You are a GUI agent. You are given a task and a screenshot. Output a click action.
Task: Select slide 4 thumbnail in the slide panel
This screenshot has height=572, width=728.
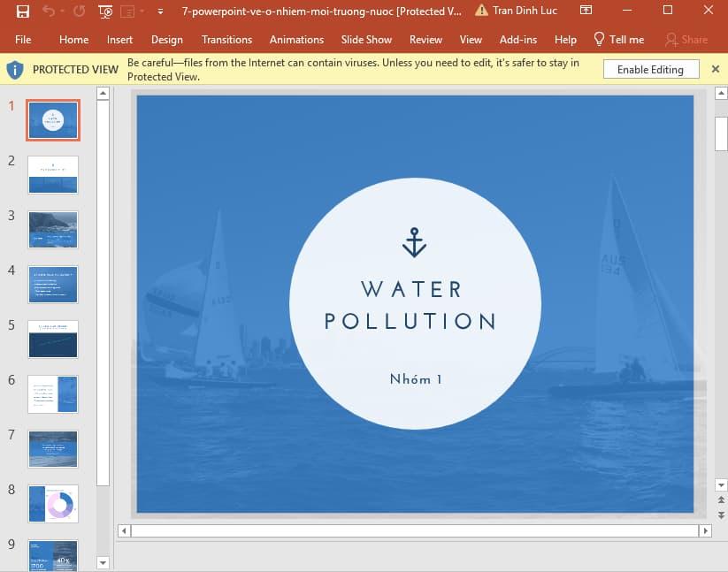coord(52,285)
